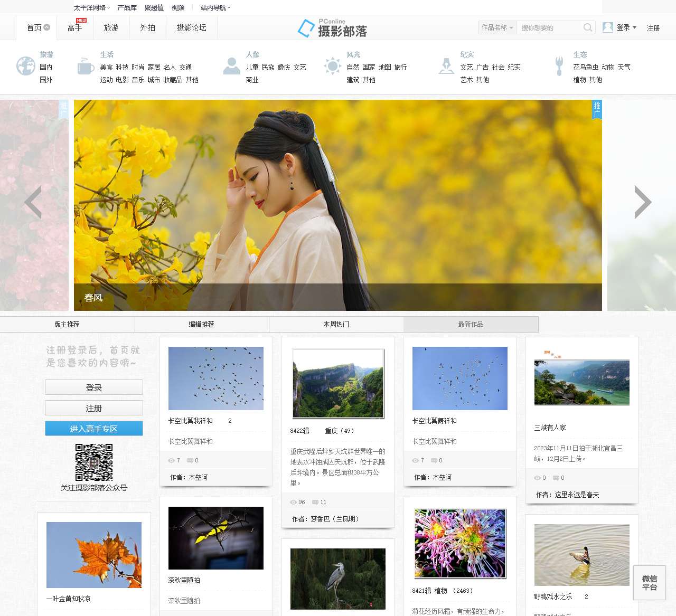Click the search input field

pos(549,27)
